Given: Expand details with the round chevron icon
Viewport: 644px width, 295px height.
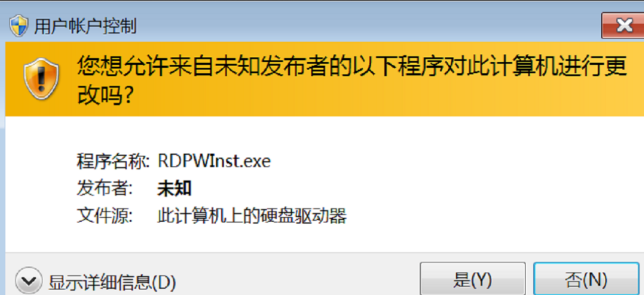Looking at the screenshot, I should click(x=28, y=281).
